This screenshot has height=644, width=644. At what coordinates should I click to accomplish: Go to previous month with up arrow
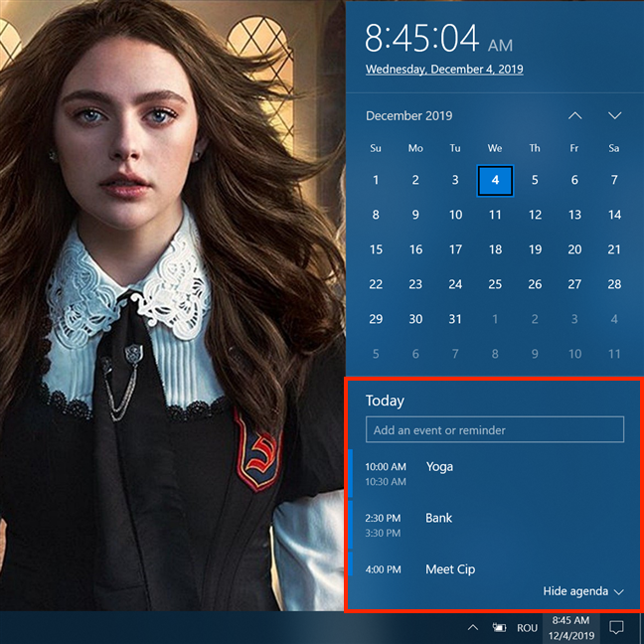575,116
